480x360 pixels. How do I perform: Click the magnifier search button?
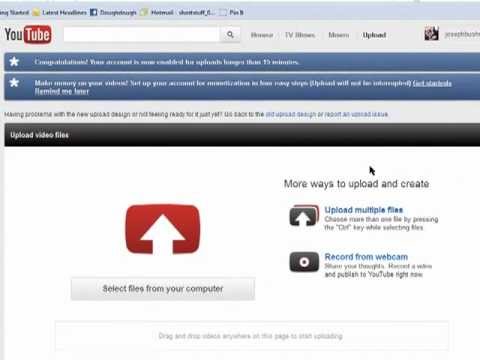pyautogui.click(x=230, y=34)
